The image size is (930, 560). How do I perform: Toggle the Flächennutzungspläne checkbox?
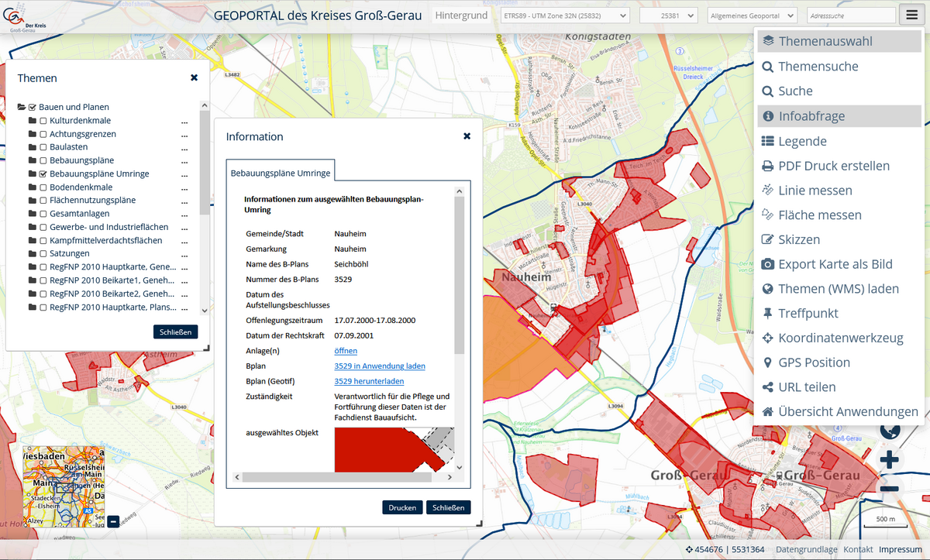coord(43,201)
